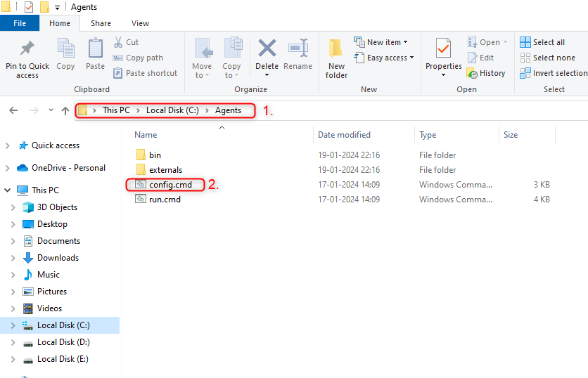The width and height of the screenshot is (588, 378).
Task: Open Videos in navigation pane
Action: click(49, 308)
